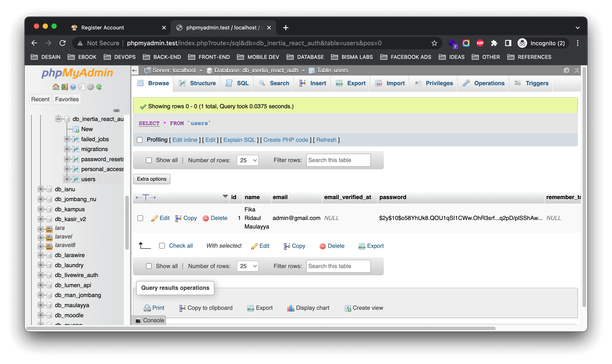The width and height of the screenshot is (612, 364).
Task: Click the Explain SQL link
Action: coord(239,140)
